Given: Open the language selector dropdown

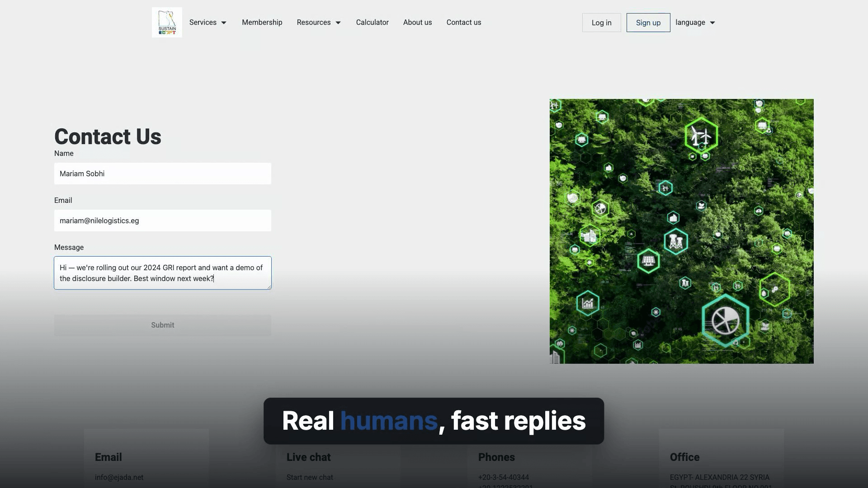Looking at the screenshot, I should pos(695,22).
